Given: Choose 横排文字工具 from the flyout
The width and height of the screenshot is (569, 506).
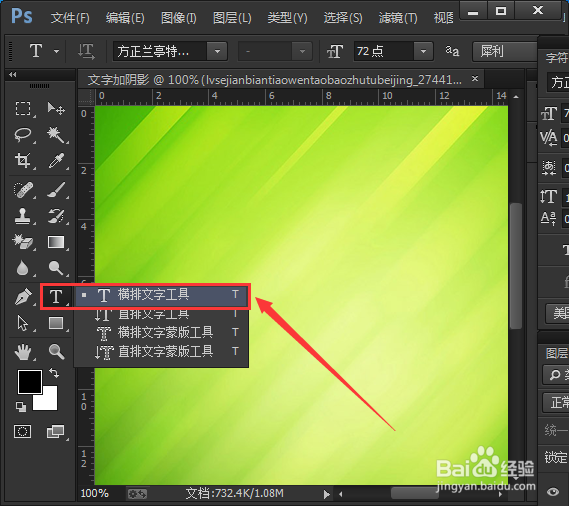Looking at the screenshot, I should coord(162,295).
